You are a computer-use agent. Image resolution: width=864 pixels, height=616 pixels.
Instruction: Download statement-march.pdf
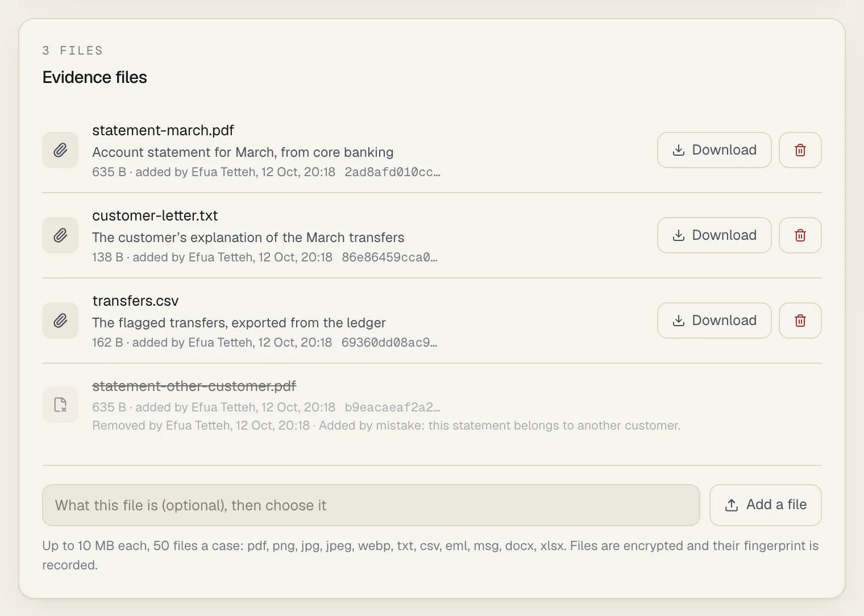point(714,150)
